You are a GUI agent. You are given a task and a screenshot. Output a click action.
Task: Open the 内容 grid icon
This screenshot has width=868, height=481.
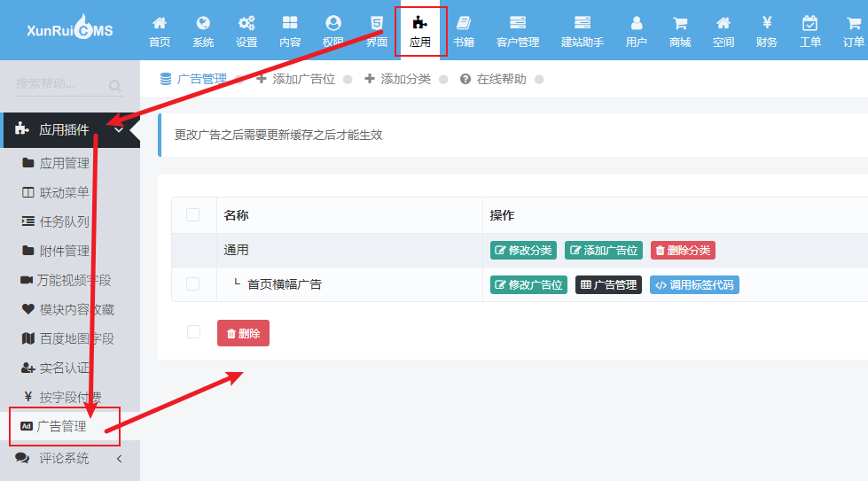[290, 23]
